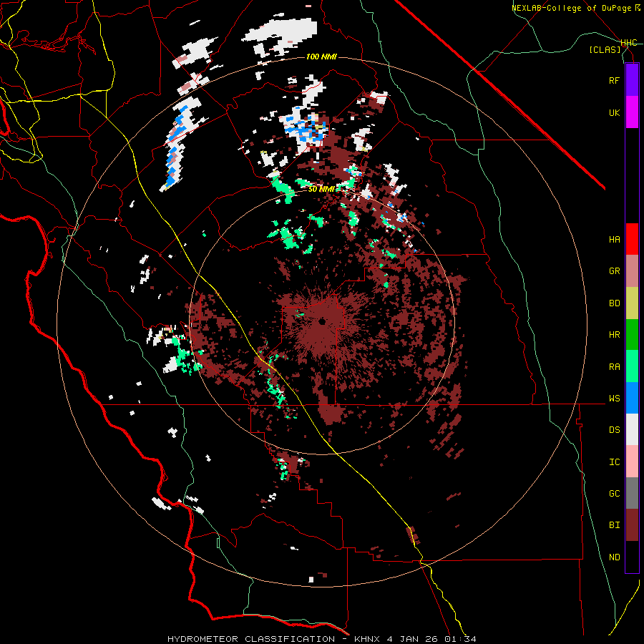Click the HYDROMETEOR CLASSIFICATION title text
The width and height of the screenshot is (644, 644).
tap(251, 639)
